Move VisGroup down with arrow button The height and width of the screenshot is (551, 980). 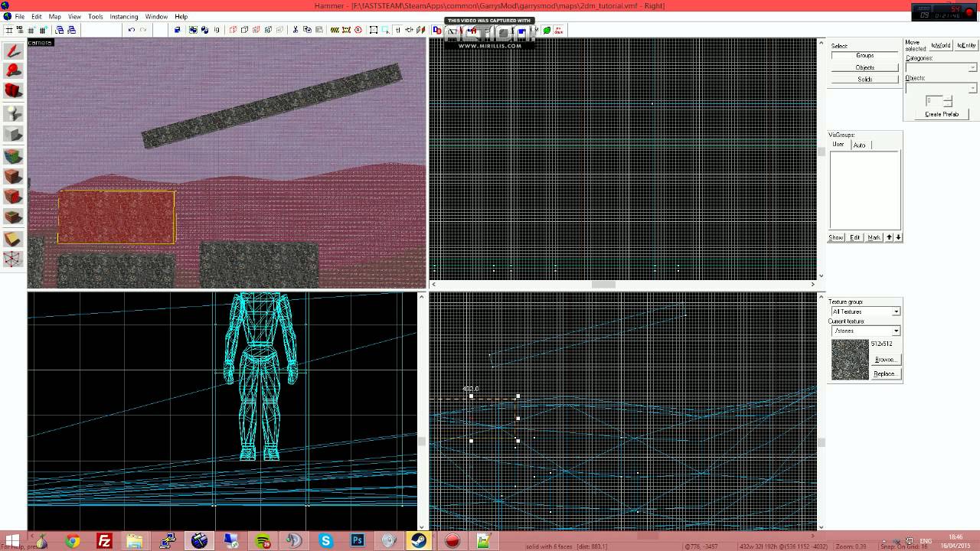[898, 237]
